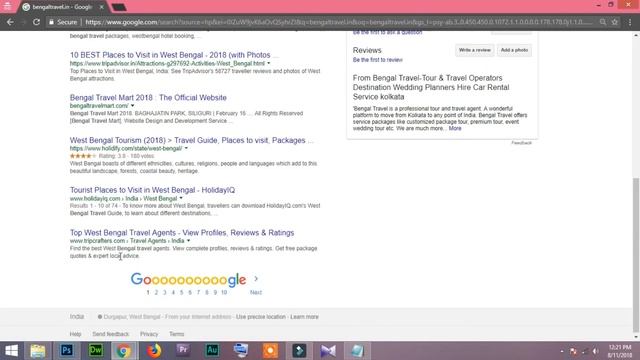
Task: Open the Windows Start menu
Action: pos(11,351)
